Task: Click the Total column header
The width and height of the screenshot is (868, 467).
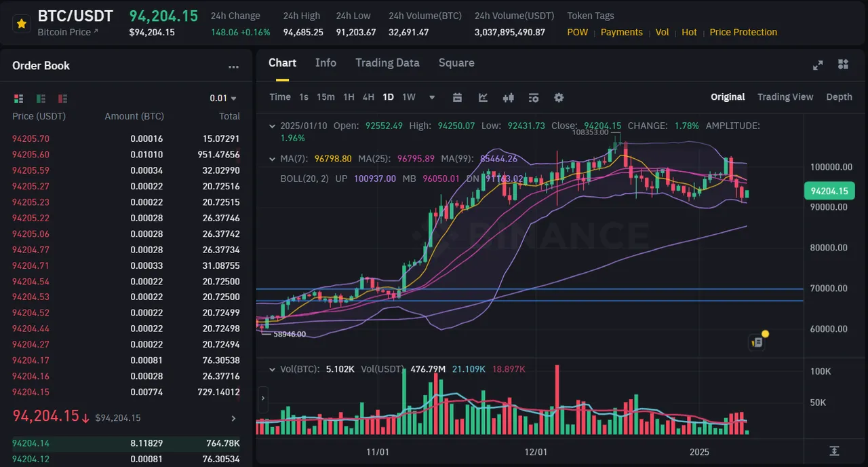Action: (x=229, y=116)
